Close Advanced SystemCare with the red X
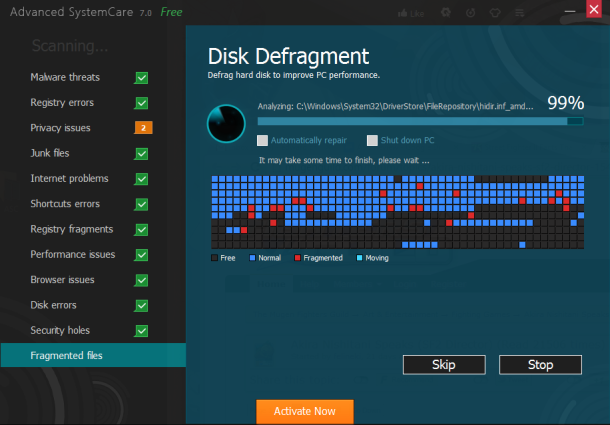The width and height of the screenshot is (610, 425). tap(594, 9)
